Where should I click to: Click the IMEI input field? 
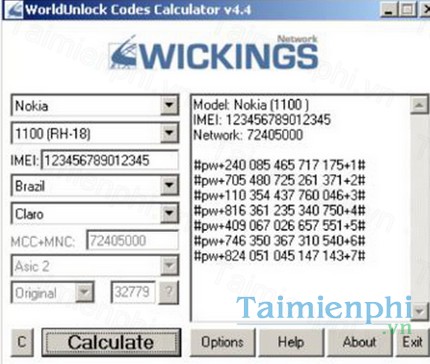point(109,160)
